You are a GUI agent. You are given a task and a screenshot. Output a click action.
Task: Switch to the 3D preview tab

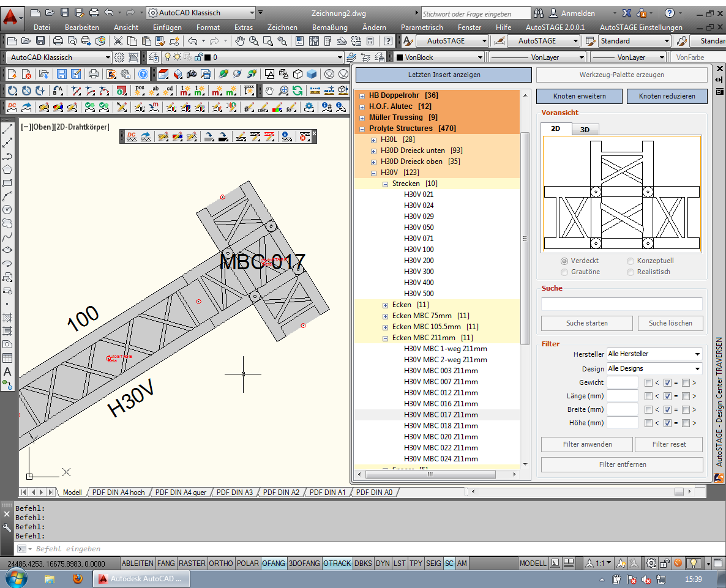click(x=585, y=130)
